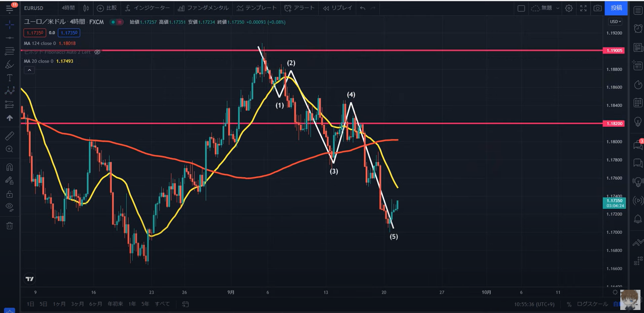Viewport: 644px width, 313px height.
Task: Select the 3ヶ月 date range
Action: [77, 304]
